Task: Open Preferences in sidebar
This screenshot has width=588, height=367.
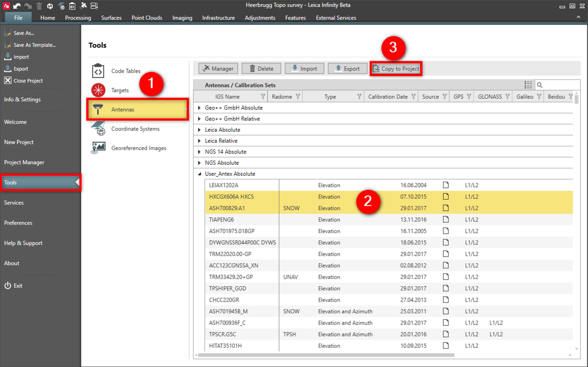Action: (x=18, y=223)
